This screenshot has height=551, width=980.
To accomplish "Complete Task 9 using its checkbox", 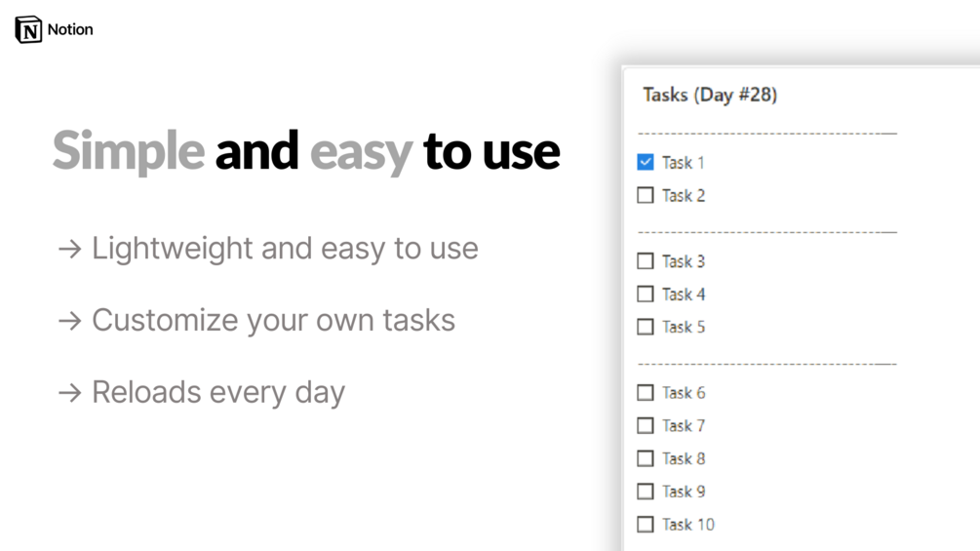I will [x=646, y=491].
